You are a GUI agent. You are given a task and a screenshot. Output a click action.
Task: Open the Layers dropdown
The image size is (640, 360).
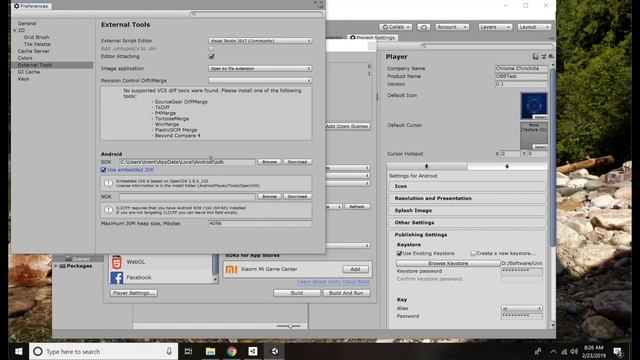click(495, 27)
